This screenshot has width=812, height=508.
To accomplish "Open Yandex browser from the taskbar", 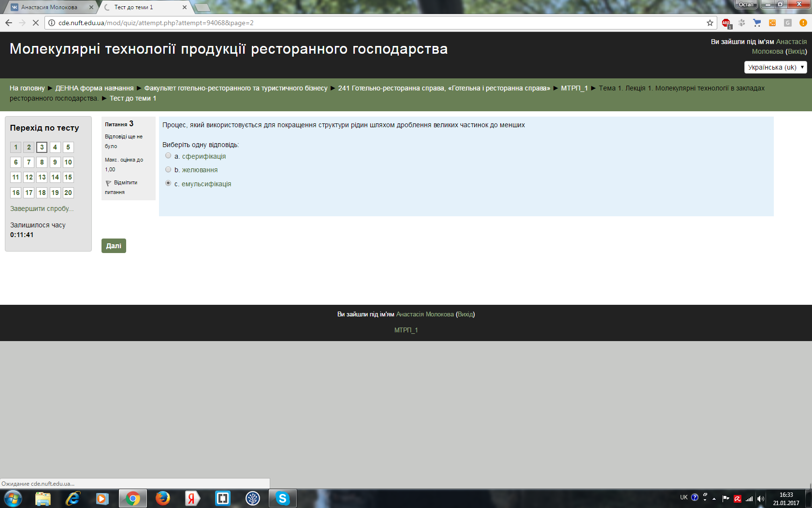I will click(x=192, y=498).
